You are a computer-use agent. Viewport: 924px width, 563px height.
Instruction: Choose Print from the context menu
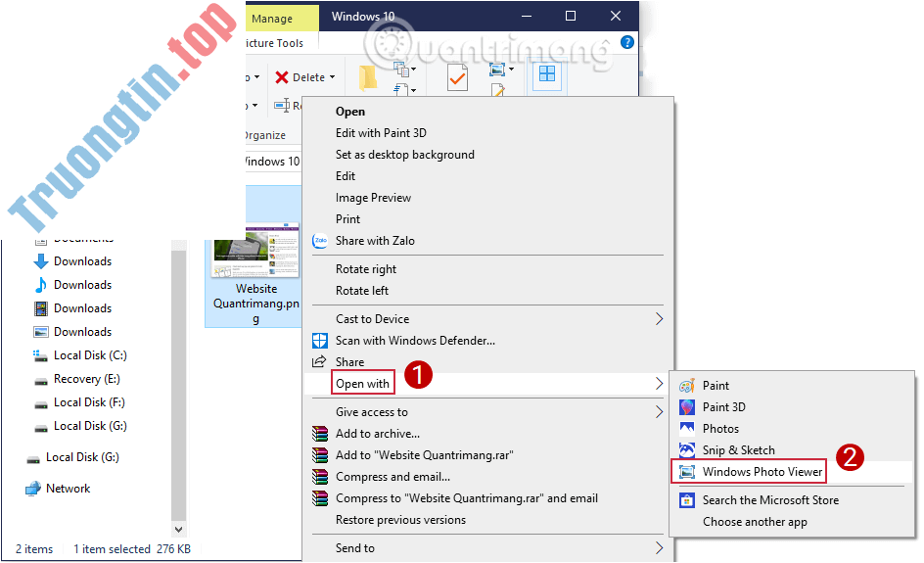(347, 219)
